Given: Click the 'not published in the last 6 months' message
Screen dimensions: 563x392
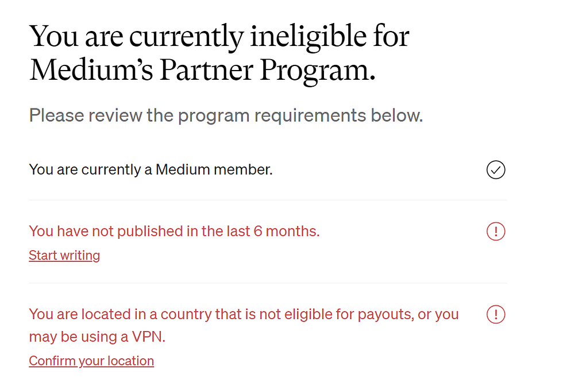Looking at the screenshot, I should 174,231.
